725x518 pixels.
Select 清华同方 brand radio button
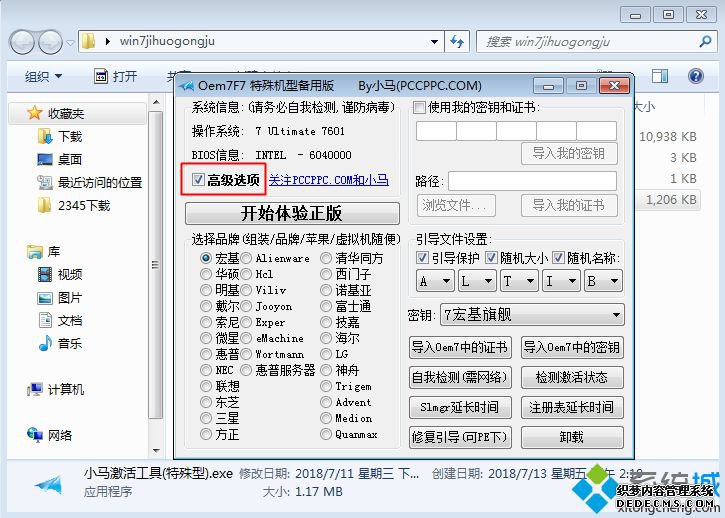(x=326, y=258)
